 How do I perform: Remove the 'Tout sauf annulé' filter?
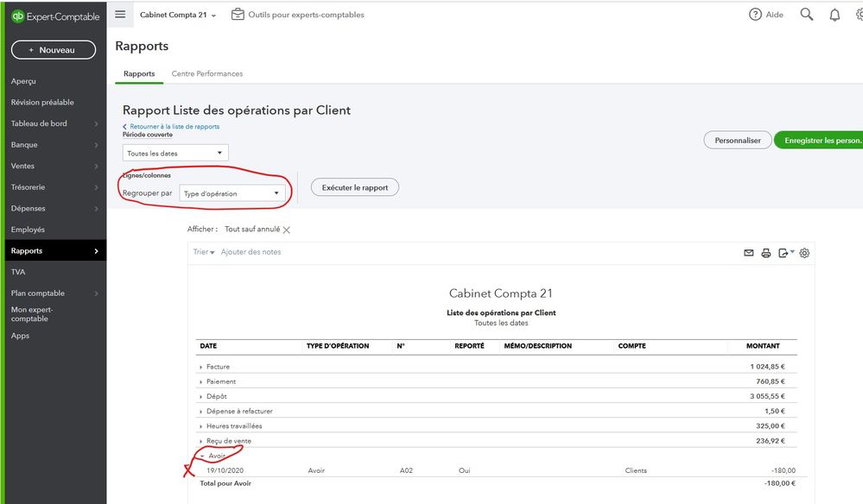tap(287, 230)
